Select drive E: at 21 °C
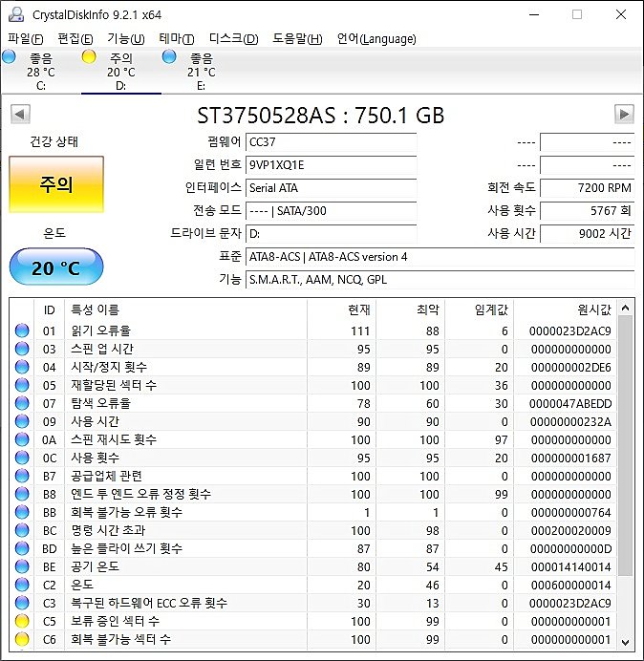644x661 pixels. click(202, 72)
